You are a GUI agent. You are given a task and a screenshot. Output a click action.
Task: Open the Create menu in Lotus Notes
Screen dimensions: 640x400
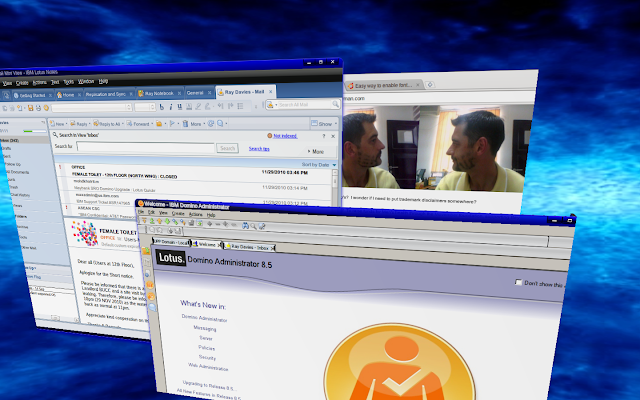(x=22, y=83)
